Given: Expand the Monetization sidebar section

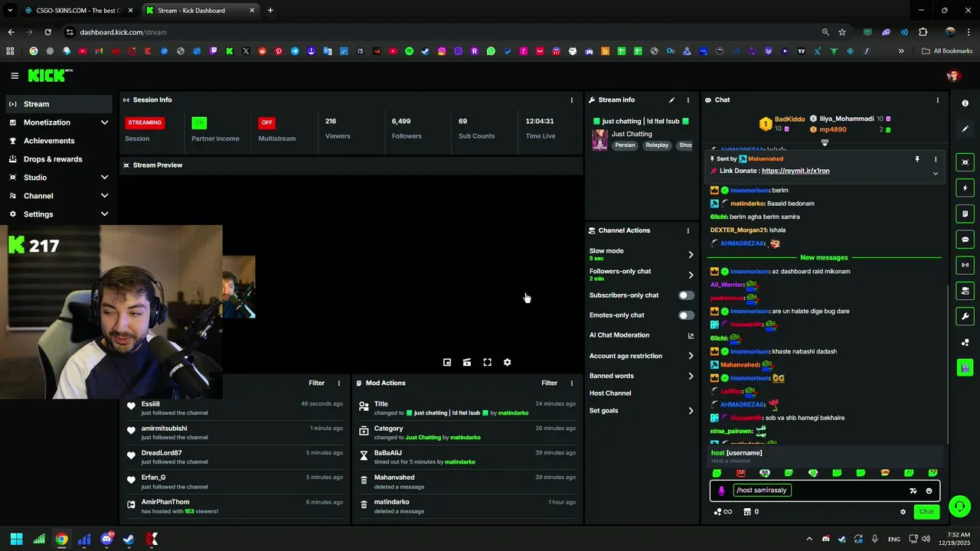Looking at the screenshot, I should click(104, 122).
